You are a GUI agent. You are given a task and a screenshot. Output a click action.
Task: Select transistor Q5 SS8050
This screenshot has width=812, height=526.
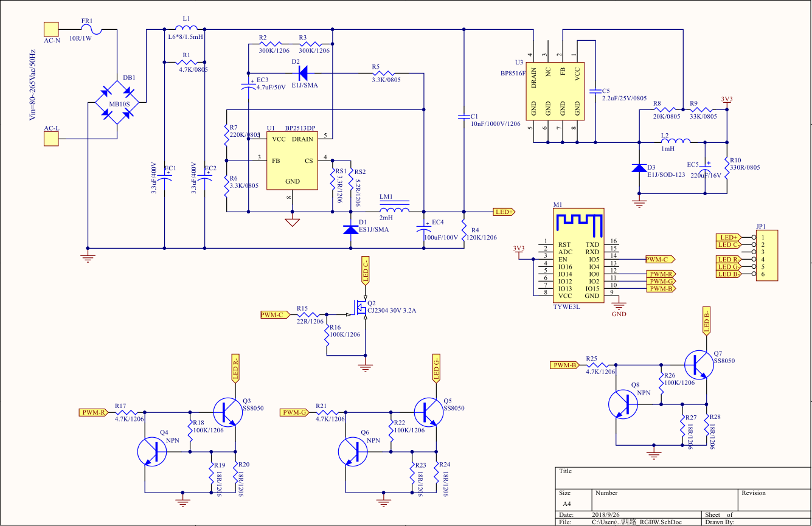point(429,412)
